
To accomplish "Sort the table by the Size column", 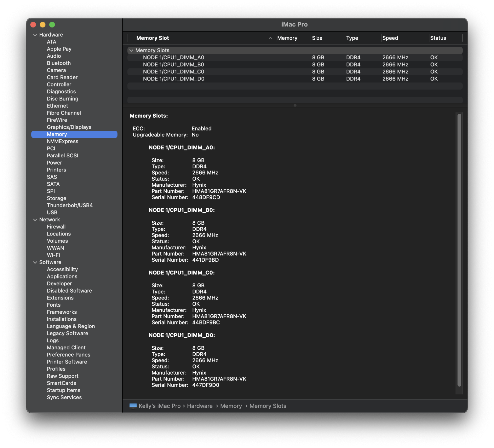I will coord(317,38).
